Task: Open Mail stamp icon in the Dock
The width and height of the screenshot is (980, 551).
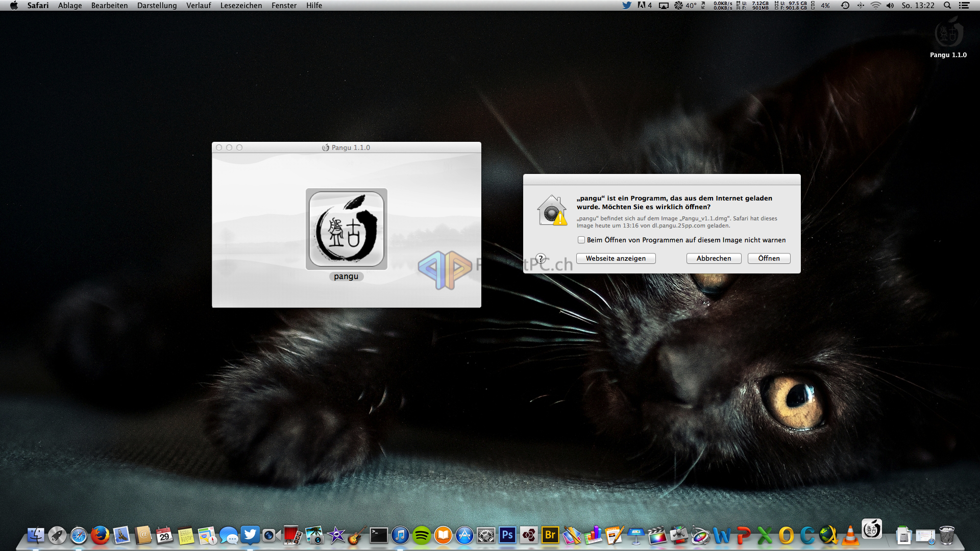Action: 121,535
